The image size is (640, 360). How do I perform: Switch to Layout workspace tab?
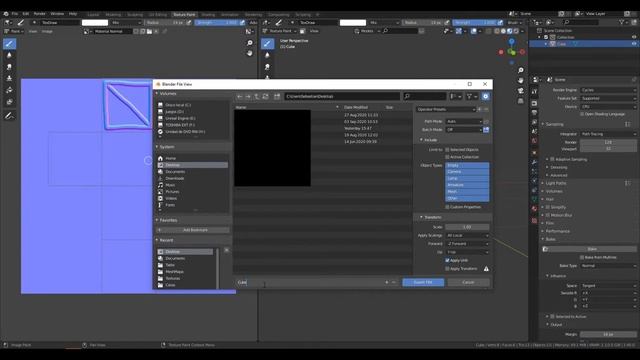[93, 15]
